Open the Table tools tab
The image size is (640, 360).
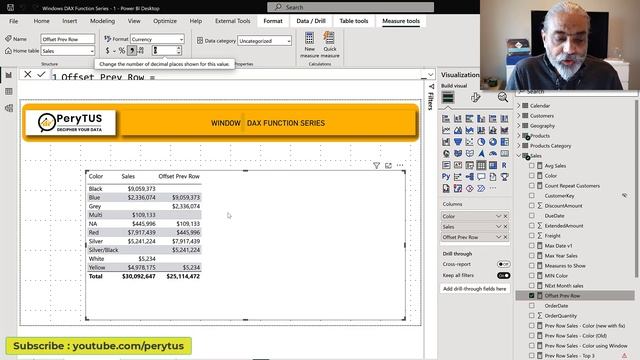click(354, 21)
